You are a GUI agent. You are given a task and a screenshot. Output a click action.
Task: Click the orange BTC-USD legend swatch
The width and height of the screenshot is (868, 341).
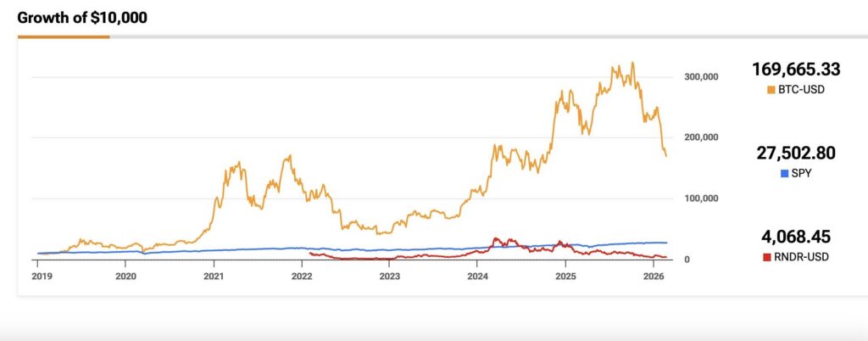coord(771,89)
